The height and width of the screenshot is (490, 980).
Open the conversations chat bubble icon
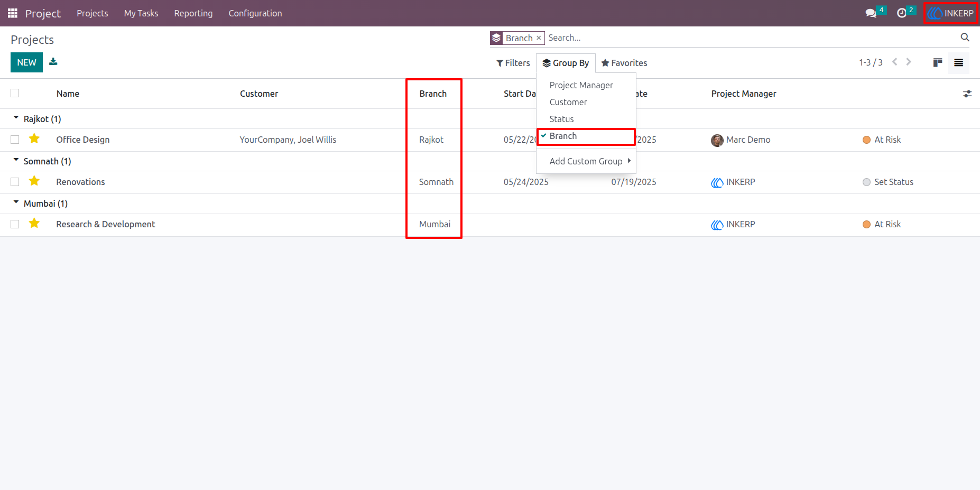point(871,13)
